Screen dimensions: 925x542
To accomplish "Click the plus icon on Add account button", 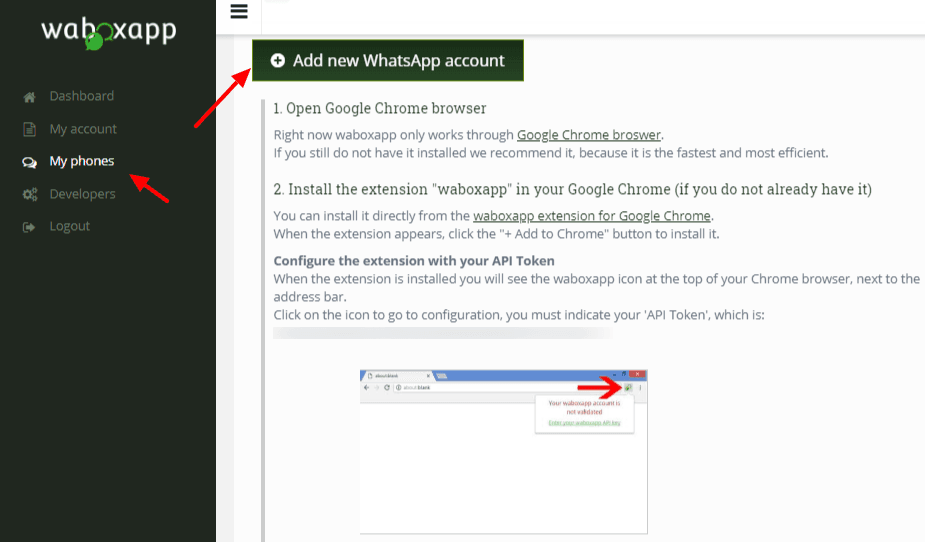I will [x=278, y=61].
